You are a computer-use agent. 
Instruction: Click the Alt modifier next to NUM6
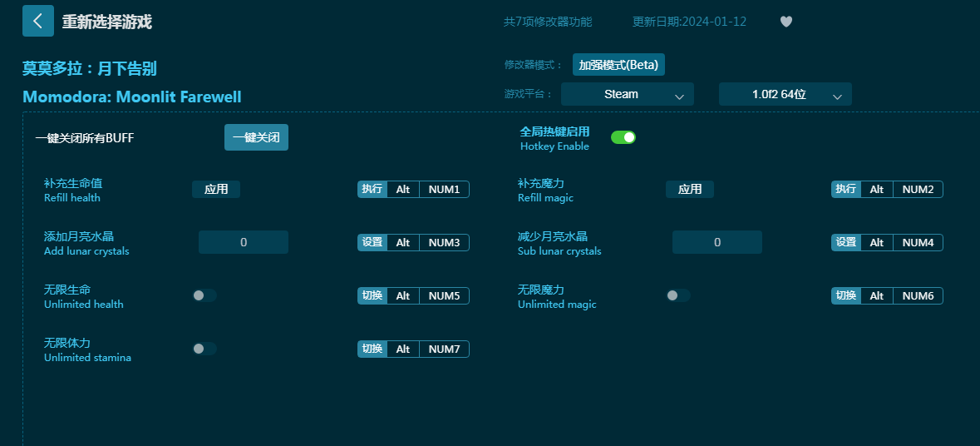(877, 295)
